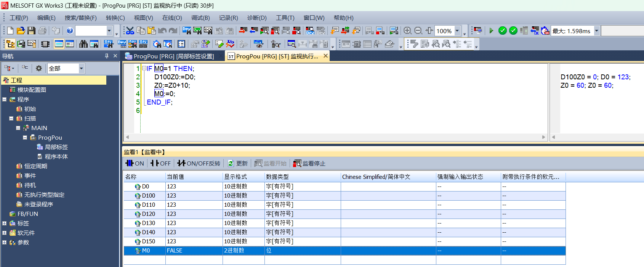Click the green play simulation icon
The image size is (644, 267).
pyautogui.click(x=491, y=31)
